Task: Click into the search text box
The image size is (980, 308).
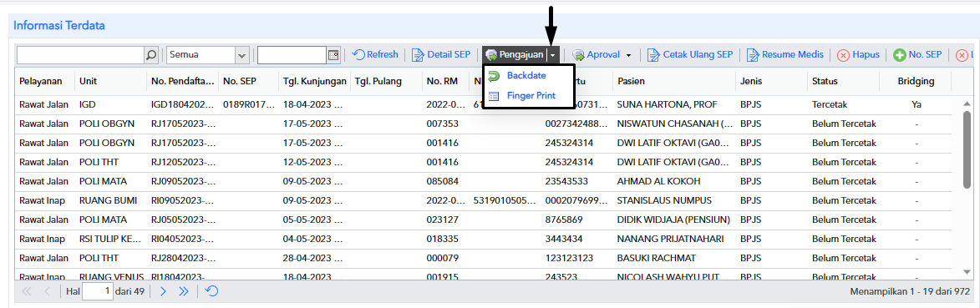Action: [x=81, y=55]
